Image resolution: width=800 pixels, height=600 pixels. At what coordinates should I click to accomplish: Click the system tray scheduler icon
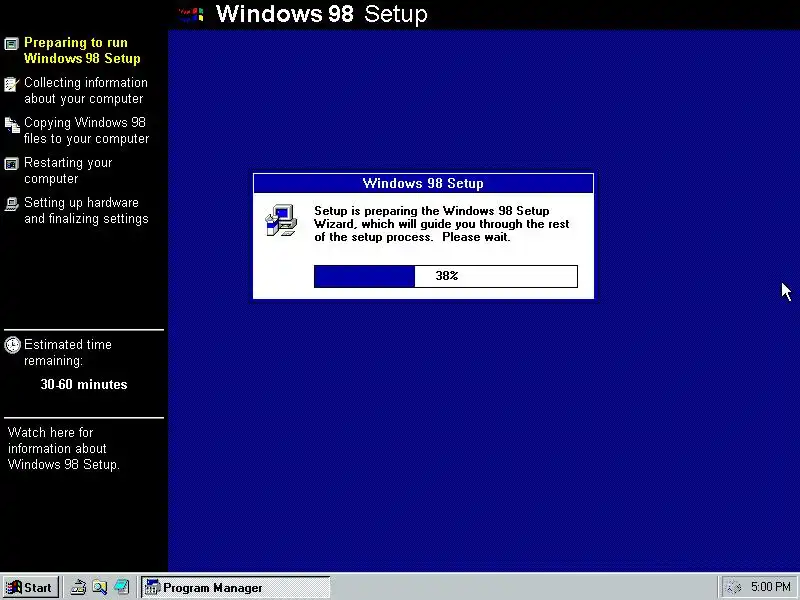[x=733, y=587]
